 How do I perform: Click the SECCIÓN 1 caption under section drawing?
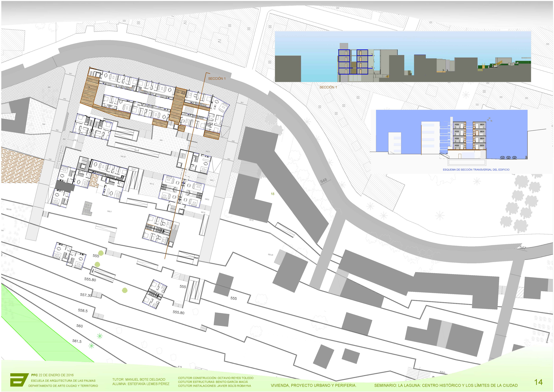click(x=328, y=87)
